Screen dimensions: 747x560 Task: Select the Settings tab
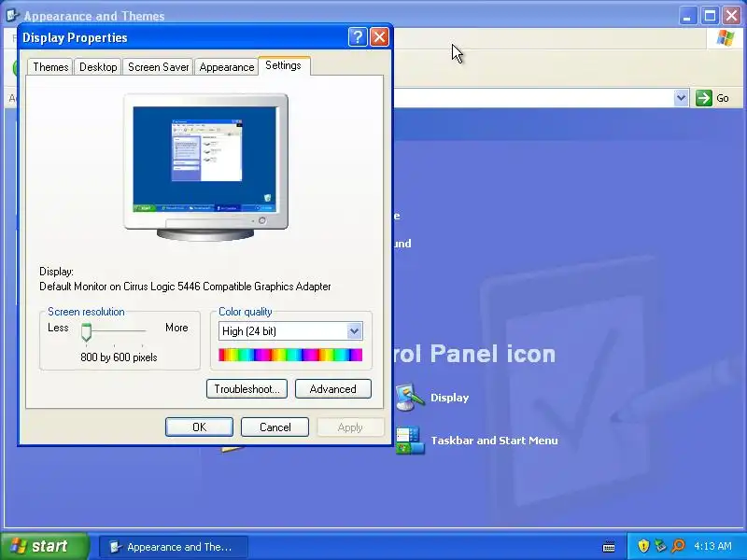(284, 65)
